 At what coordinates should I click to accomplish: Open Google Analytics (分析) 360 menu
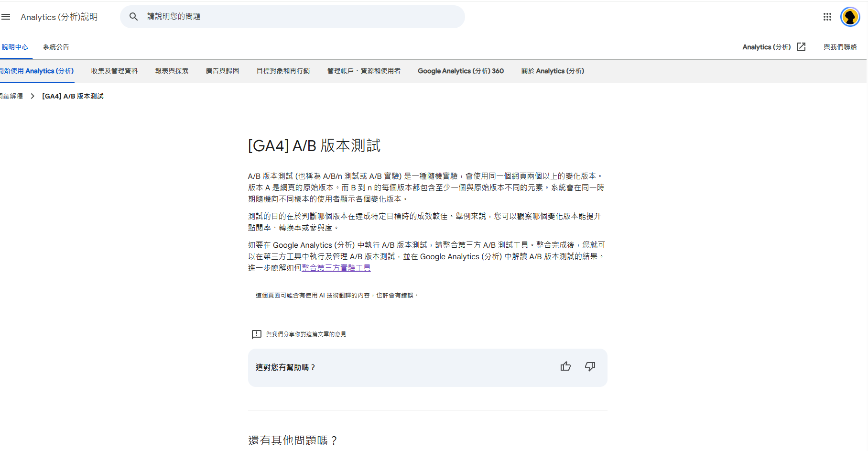pos(461,71)
